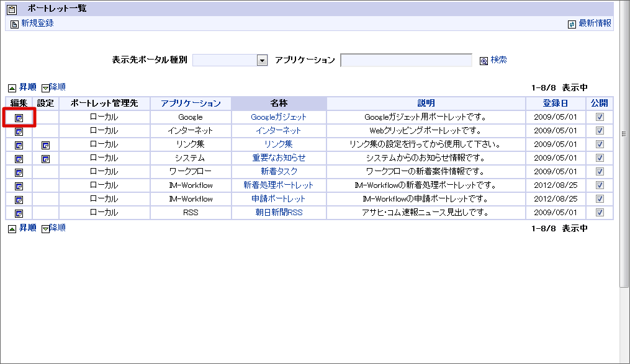Open 新着タスク portlet link
This screenshot has height=364, width=630.
coord(279,171)
